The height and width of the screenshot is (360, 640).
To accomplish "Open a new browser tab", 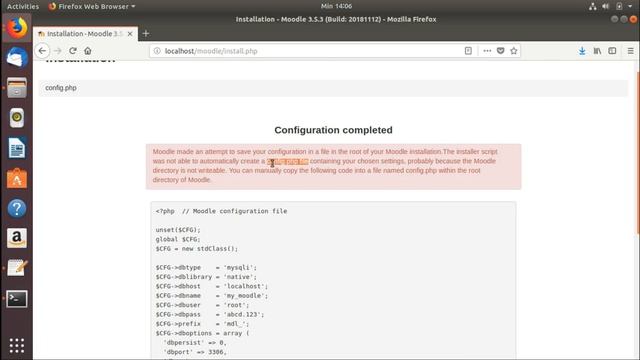I will tap(146, 34).
